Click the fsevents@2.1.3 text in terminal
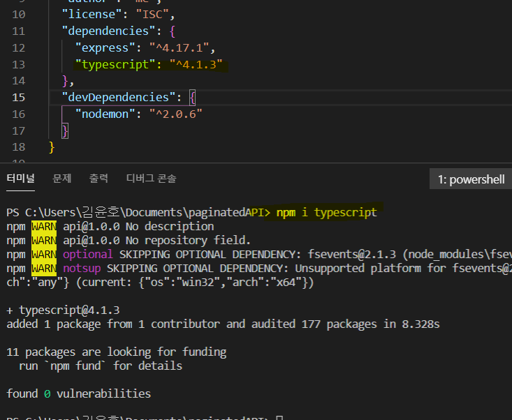This screenshot has width=512, height=420. (351, 255)
